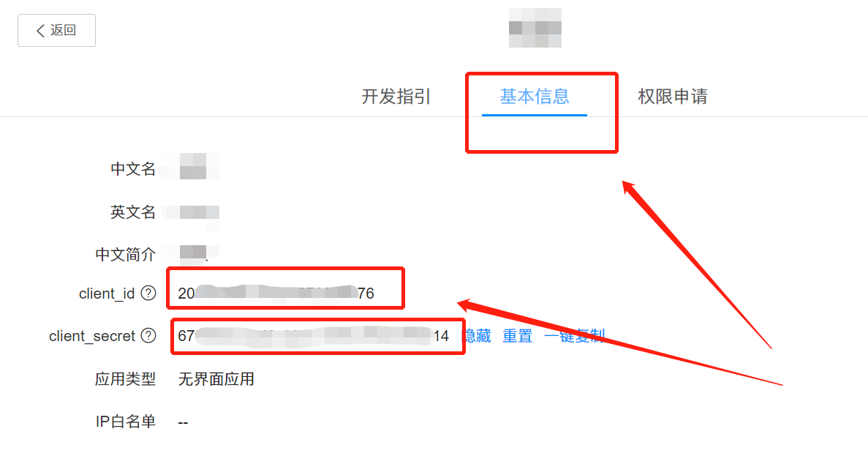Switch to the 权限申请 tab
This screenshot has height=467, width=868.
(673, 97)
